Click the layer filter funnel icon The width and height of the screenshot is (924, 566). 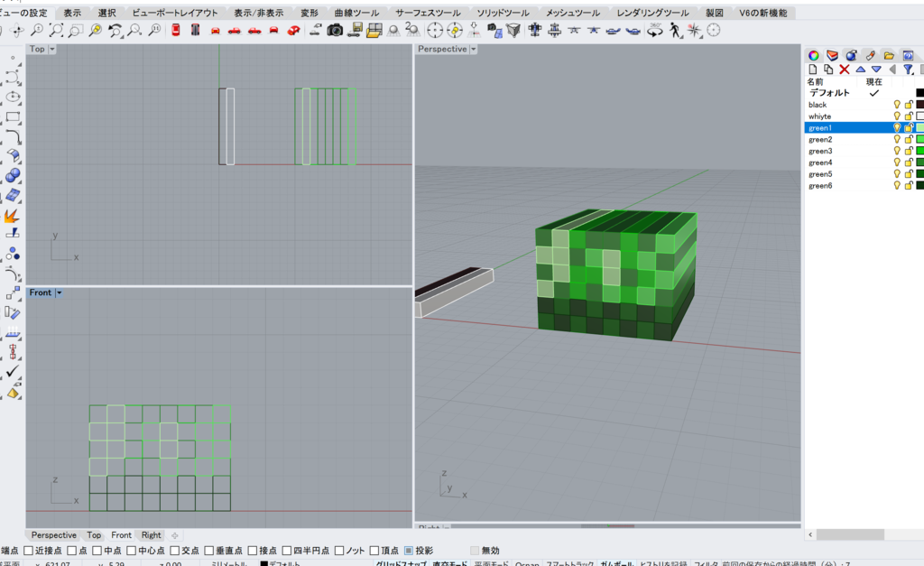coord(908,70)
